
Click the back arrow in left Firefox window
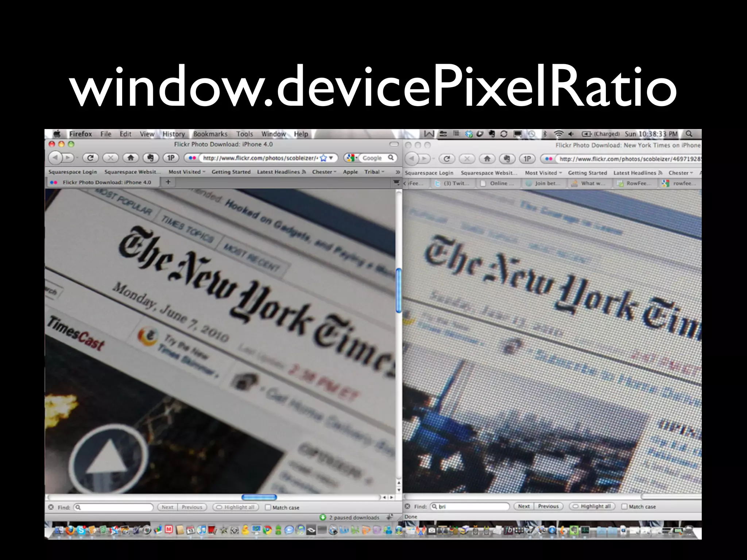[x=55, y=158]
